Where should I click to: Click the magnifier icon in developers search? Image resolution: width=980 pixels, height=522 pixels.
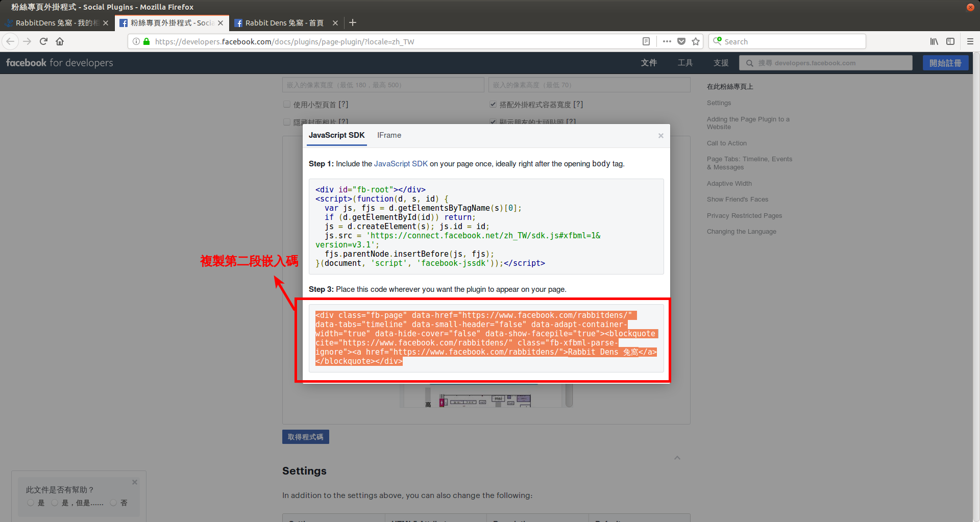tap(749, 63)
